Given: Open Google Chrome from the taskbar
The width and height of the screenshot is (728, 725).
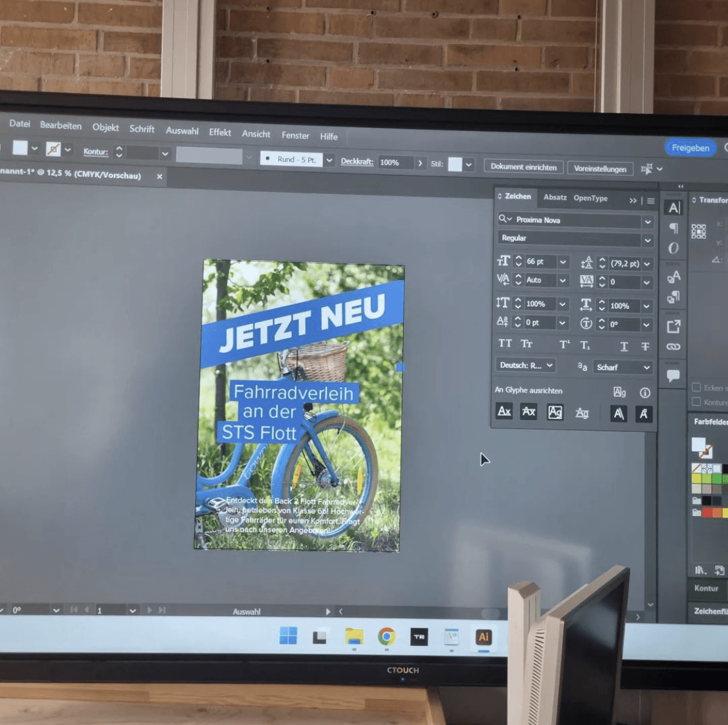Looking at the screenshot, I should (386, 636).
